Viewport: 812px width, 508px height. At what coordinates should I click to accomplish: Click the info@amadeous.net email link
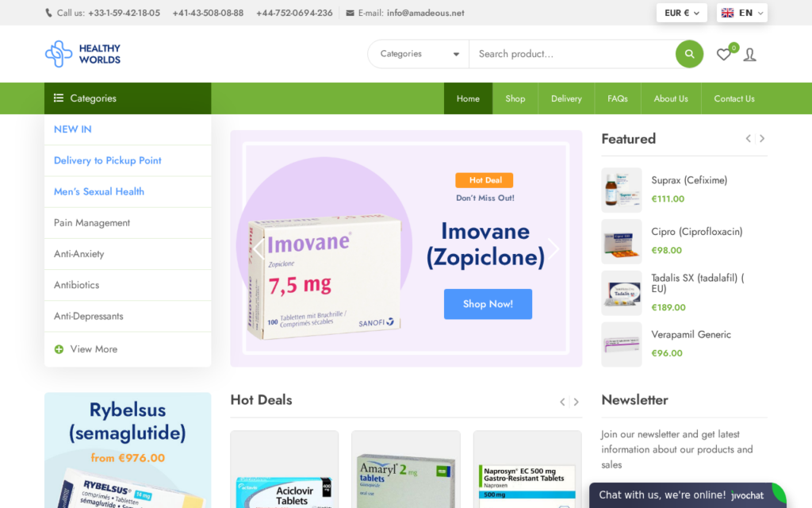tap(425, 13)
